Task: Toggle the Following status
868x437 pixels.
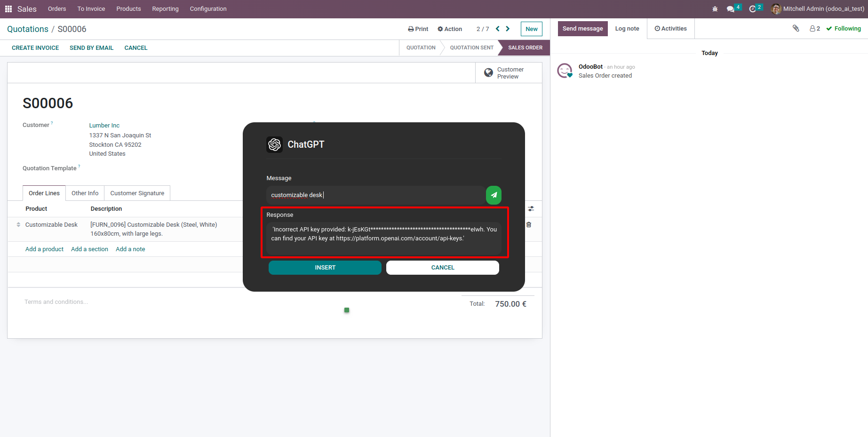Action: click(844, 29)
